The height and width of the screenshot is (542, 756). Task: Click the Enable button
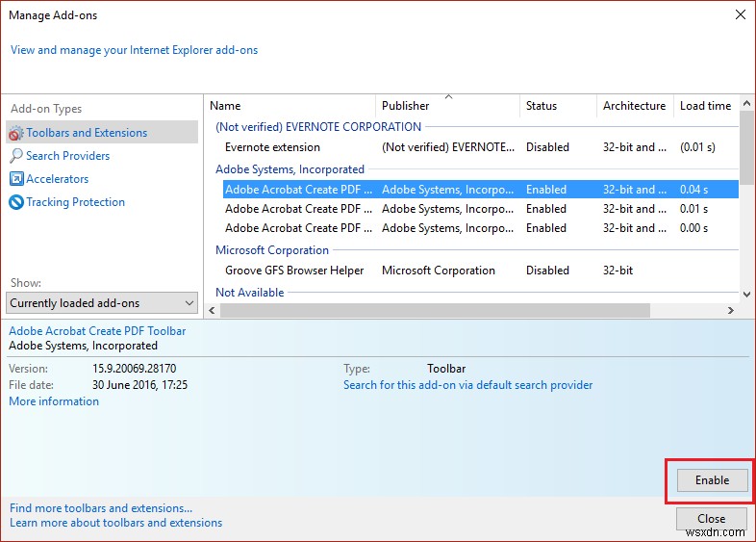click(x=712, y=480)
